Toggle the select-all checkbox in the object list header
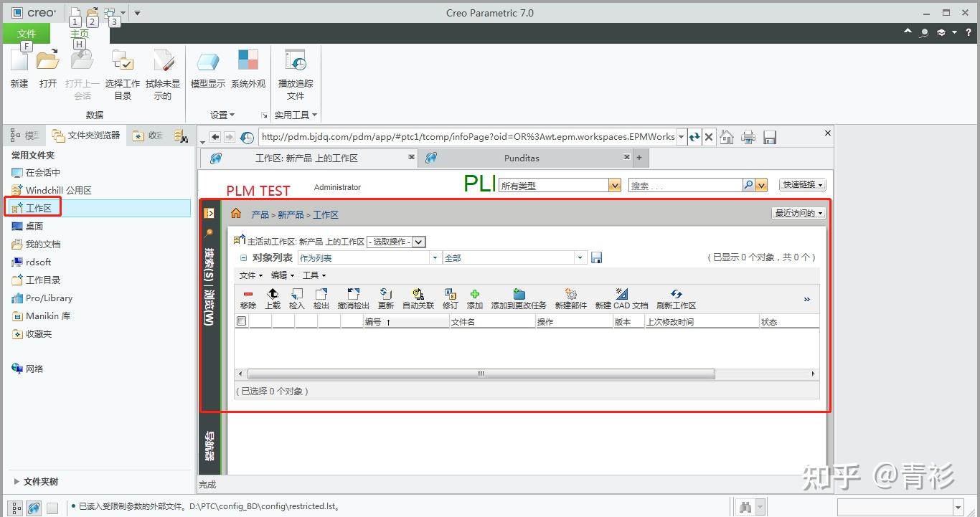Viewport: 980px width, 517px height. tap(241, 321)
